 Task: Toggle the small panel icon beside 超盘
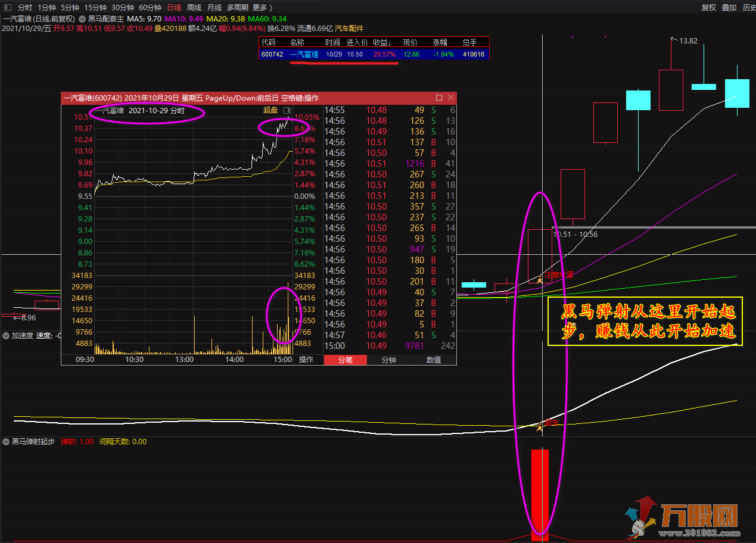tap(287, 110)
